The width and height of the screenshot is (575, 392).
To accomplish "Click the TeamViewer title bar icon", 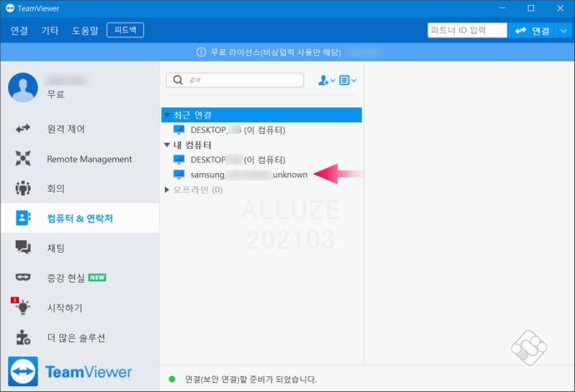I will click(x=10, y=8).
